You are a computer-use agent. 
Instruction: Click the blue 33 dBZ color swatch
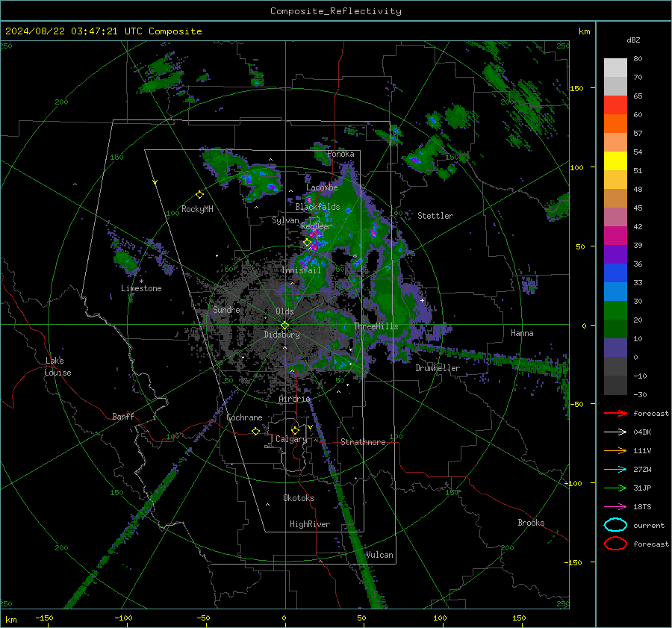tap(615, 273)
